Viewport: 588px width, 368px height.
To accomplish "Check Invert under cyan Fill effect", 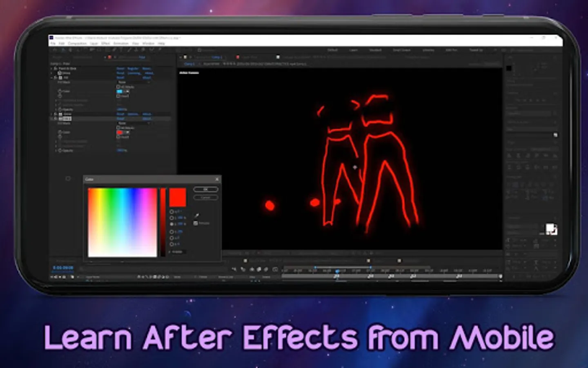I will point(118,96).
